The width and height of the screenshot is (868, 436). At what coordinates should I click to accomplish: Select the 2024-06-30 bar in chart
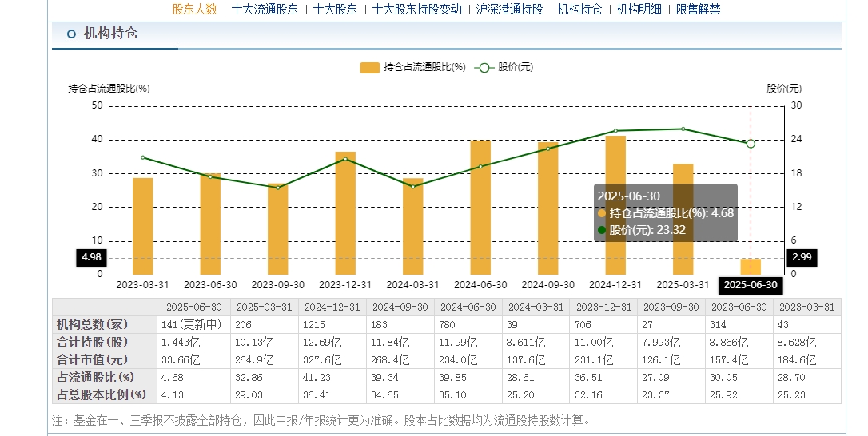pyautogui.click(x=480, y=208)
